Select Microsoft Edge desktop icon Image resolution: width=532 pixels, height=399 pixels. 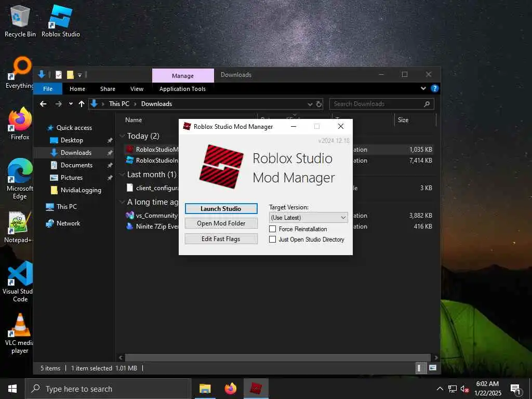20,179
